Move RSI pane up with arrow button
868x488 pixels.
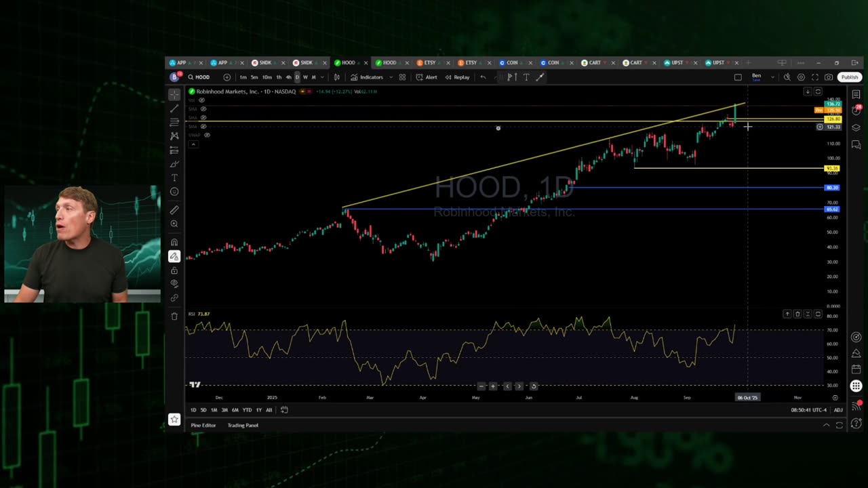click(787, 314)
